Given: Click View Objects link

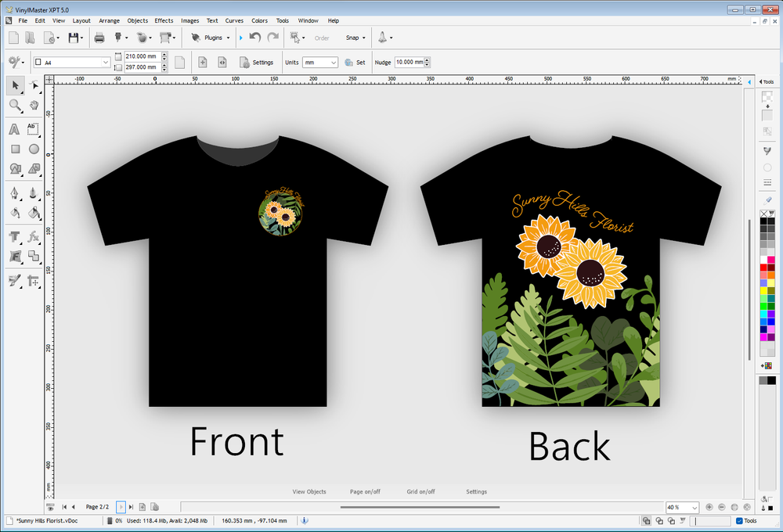Looking at the screenshot, I should pyautogui.click(x=309, y=491).
